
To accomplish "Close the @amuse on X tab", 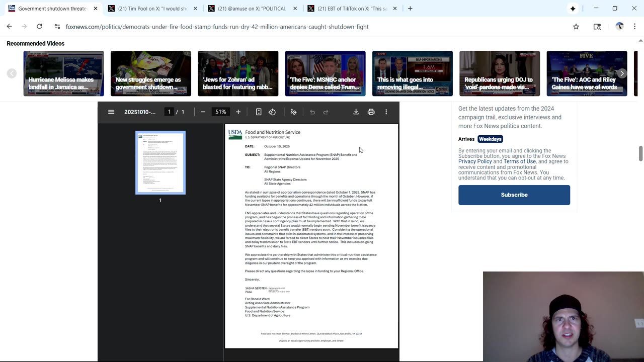I will point(295,9).
